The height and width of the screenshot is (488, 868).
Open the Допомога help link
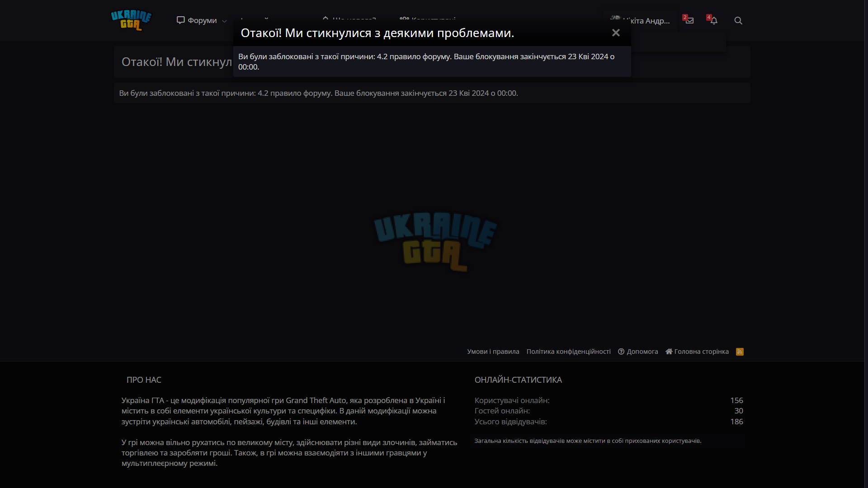tap(638, 352)
